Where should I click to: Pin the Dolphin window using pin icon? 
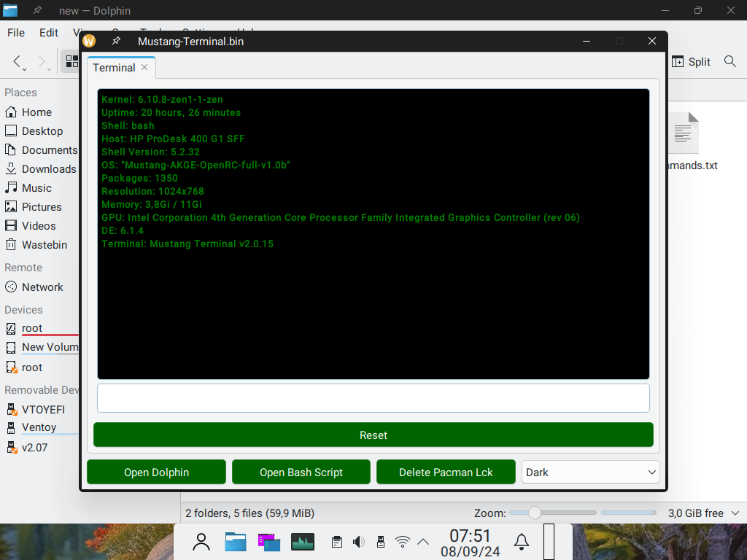pyautogui.click(x=37, y=10)
